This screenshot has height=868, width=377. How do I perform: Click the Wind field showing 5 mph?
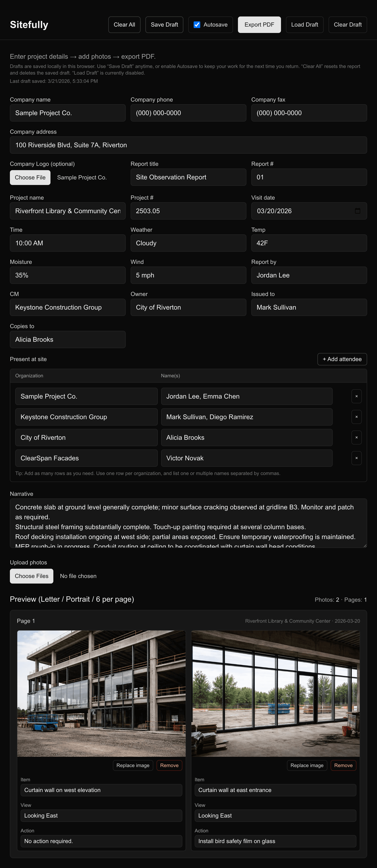point(188,275)
